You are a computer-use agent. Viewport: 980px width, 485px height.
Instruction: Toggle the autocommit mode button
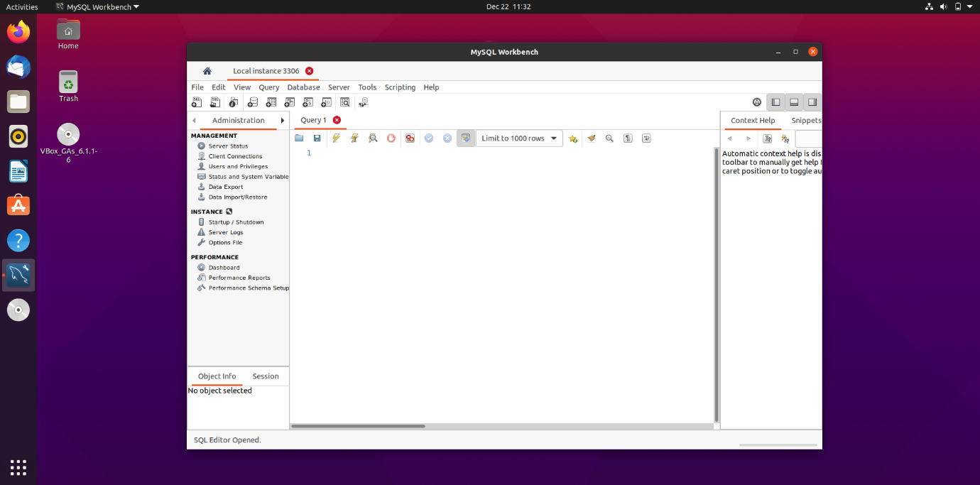coord(466,138)
